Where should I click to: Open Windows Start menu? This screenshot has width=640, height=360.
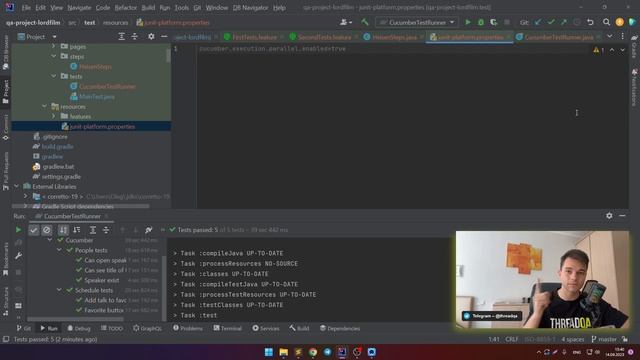click(269, 352)
